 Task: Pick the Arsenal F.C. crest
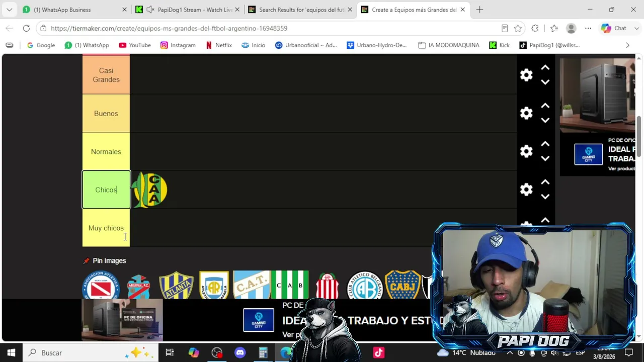pos(139,286)
